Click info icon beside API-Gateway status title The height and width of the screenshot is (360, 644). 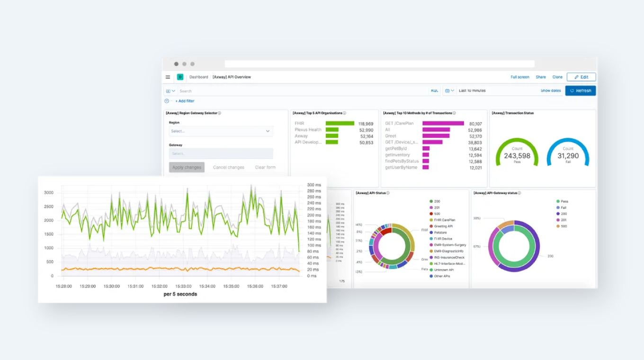coord(519,193)
